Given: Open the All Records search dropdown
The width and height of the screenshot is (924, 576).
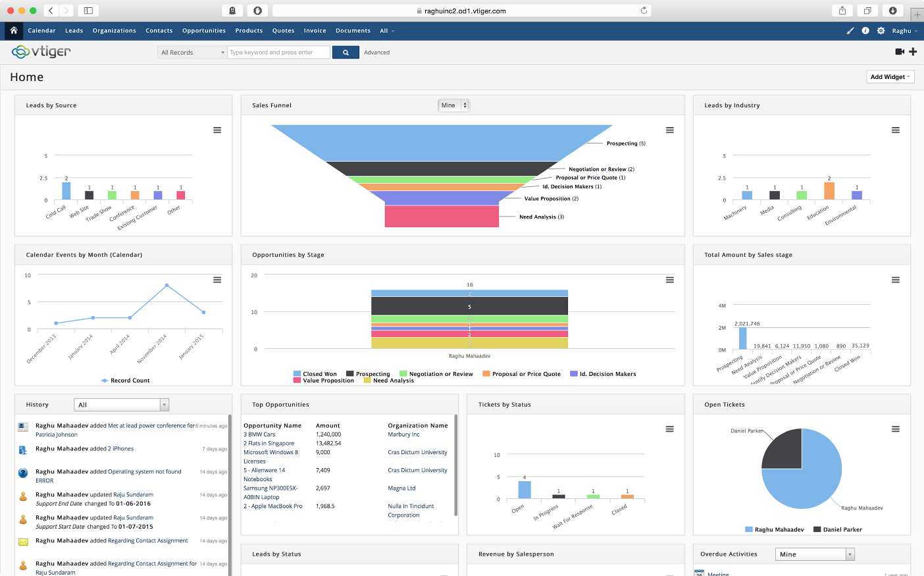Looking at the screenshot, I should pos(192,52).
